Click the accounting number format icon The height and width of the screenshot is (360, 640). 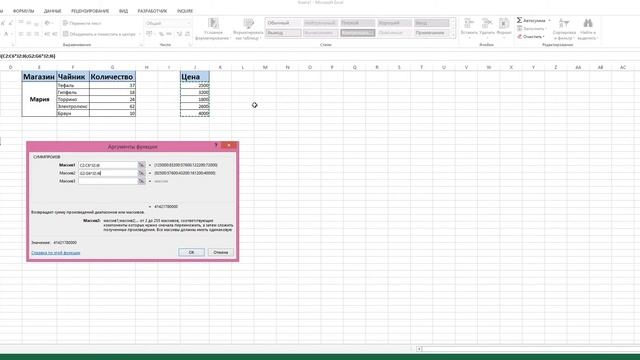tap(149, 34)
